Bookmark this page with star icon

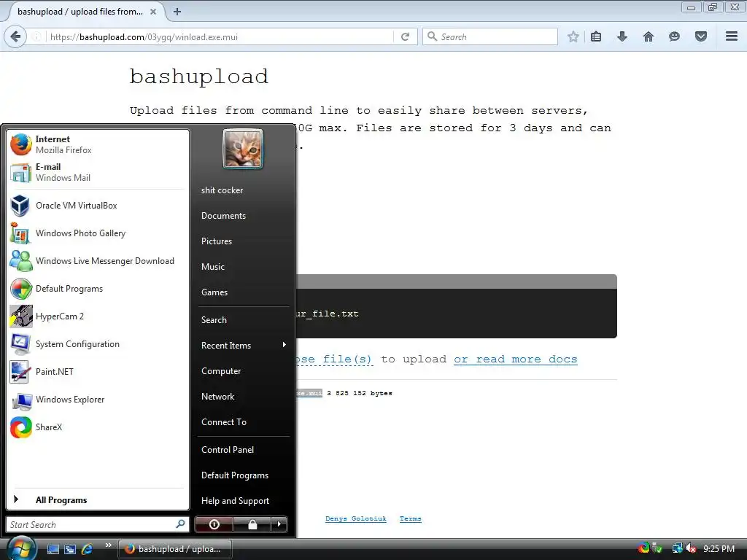[573, 36]
